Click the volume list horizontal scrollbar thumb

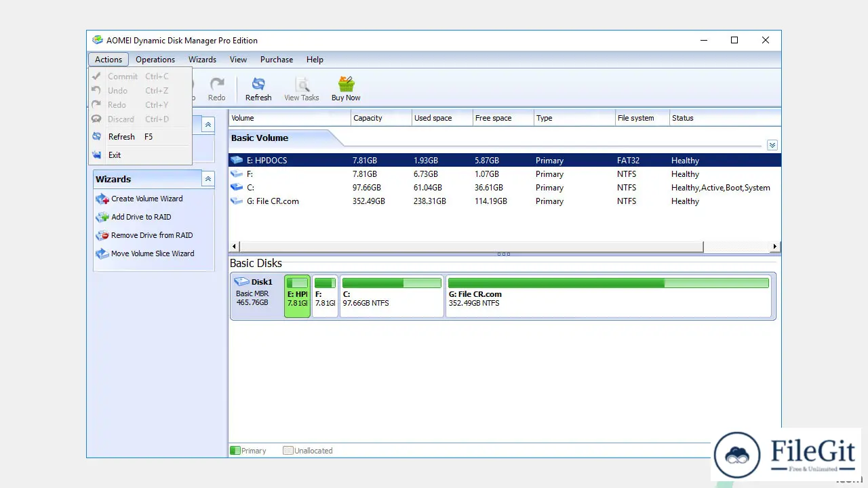[x=471, y=247]
